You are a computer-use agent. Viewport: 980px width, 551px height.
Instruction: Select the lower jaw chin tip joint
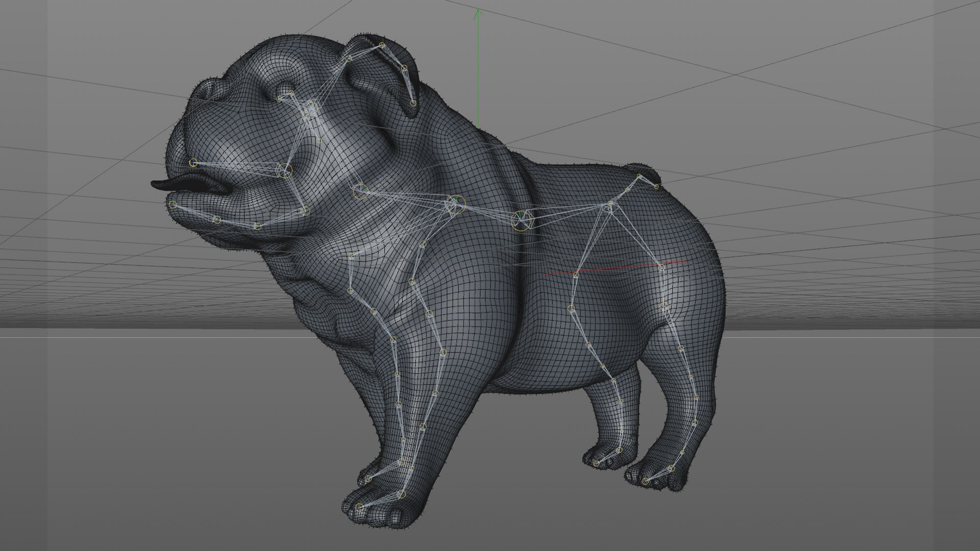173,204
